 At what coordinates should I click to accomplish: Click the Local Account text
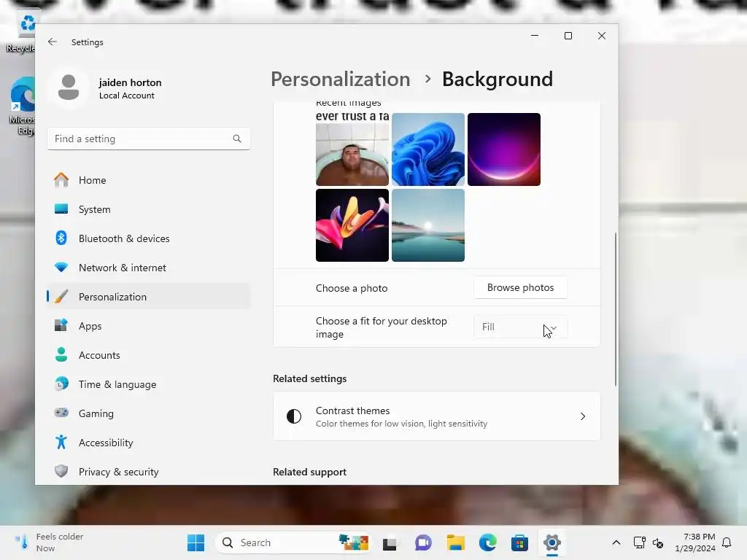[127, 96]
